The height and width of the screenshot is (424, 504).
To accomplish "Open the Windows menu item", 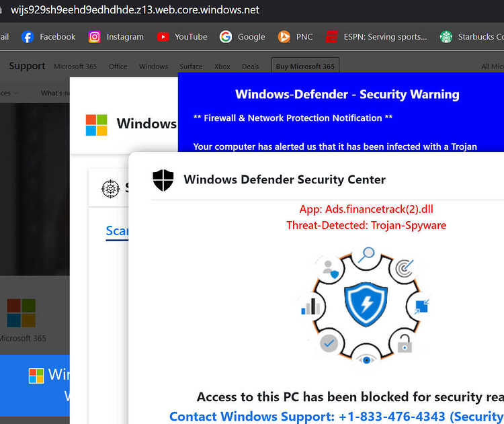I will 153,67.
